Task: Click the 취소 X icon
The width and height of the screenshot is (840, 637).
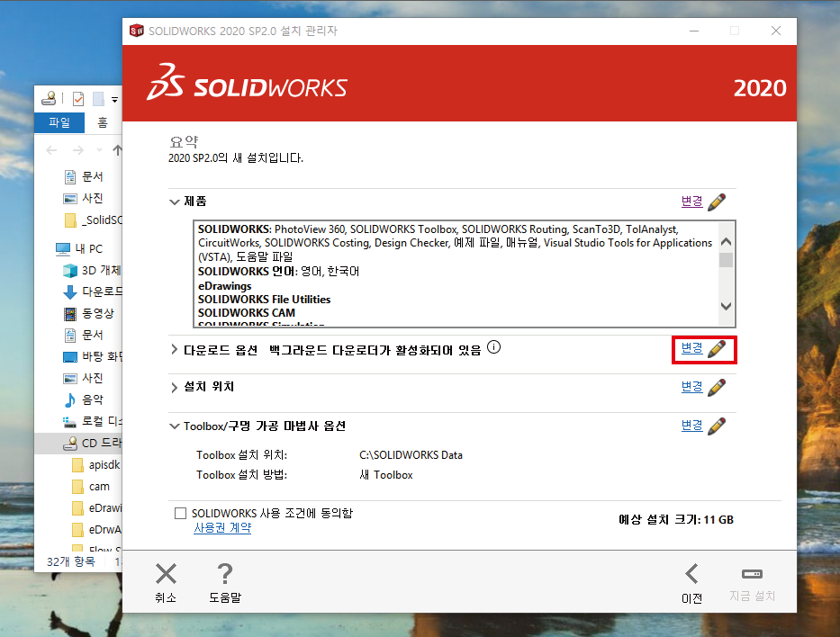Action: coord(166,573)
